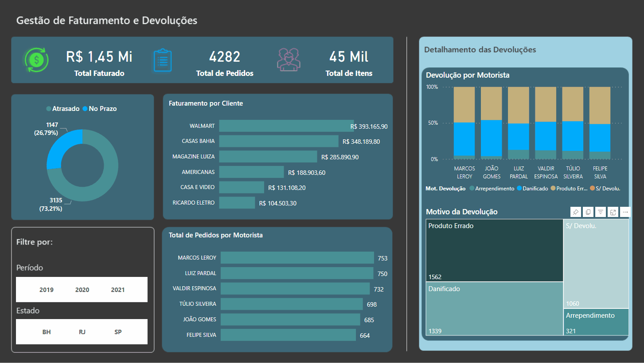The height and width of the screenshot is (363, 644).
Task: Select the MAGAZINE LUIZA revenue bar
Action: point(268,157)
